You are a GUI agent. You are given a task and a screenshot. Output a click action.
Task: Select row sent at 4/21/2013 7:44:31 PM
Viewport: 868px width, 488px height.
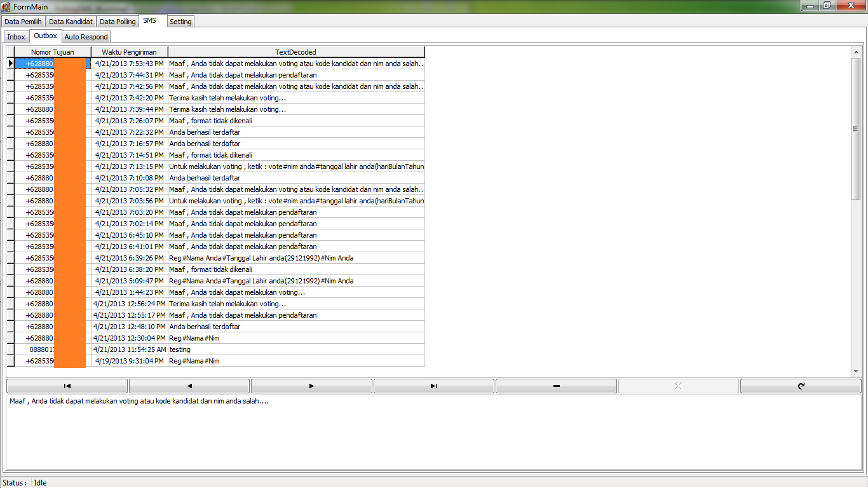(216, 75)
